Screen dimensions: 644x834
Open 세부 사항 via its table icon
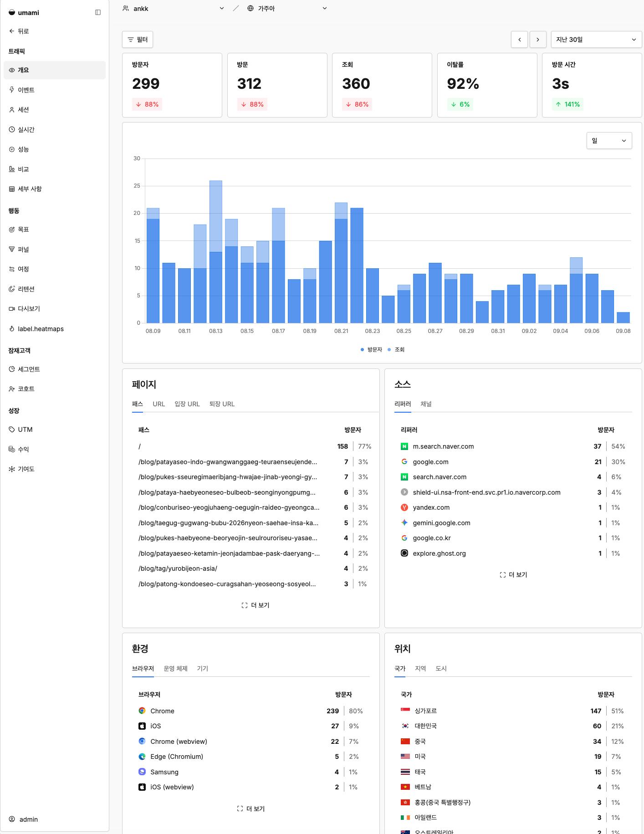[12, 189]
